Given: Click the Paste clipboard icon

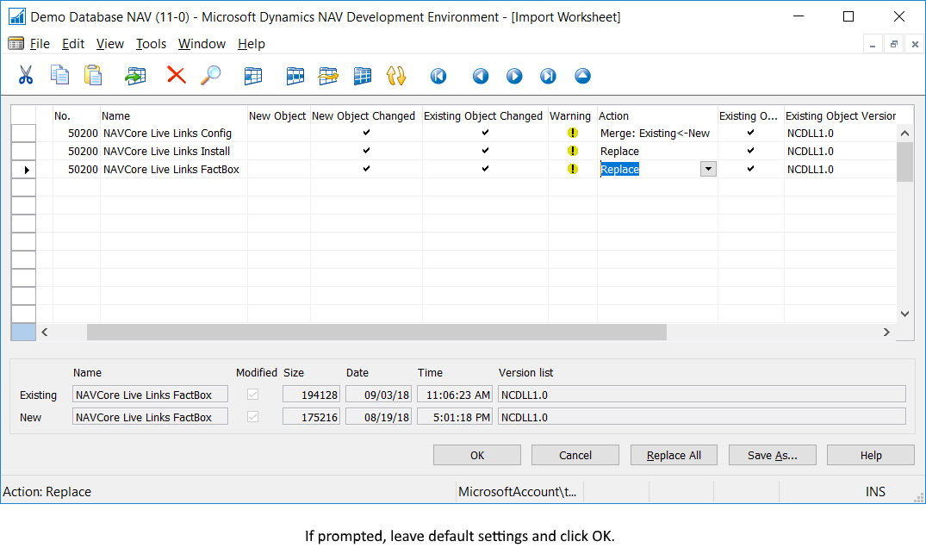Looking at the screenshot, I should tap(93, 76).
